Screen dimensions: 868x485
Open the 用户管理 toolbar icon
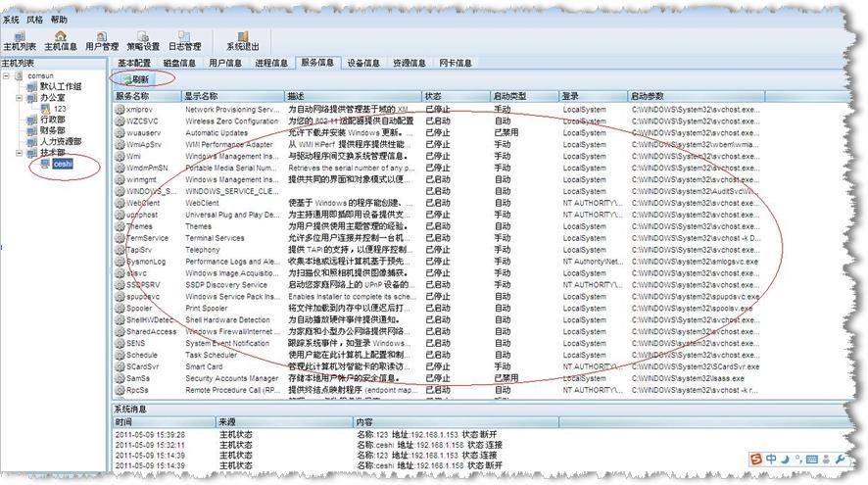tap(102, 36)
